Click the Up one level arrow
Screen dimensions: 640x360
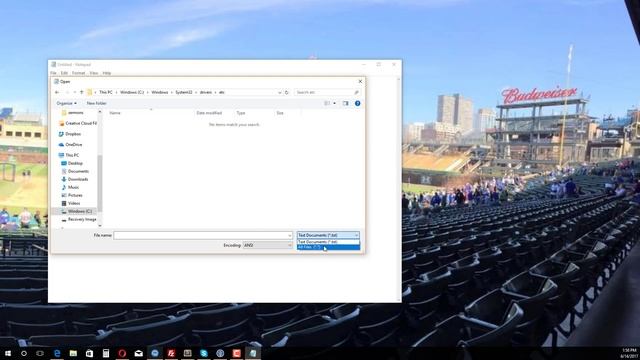[x=82, y=93]
